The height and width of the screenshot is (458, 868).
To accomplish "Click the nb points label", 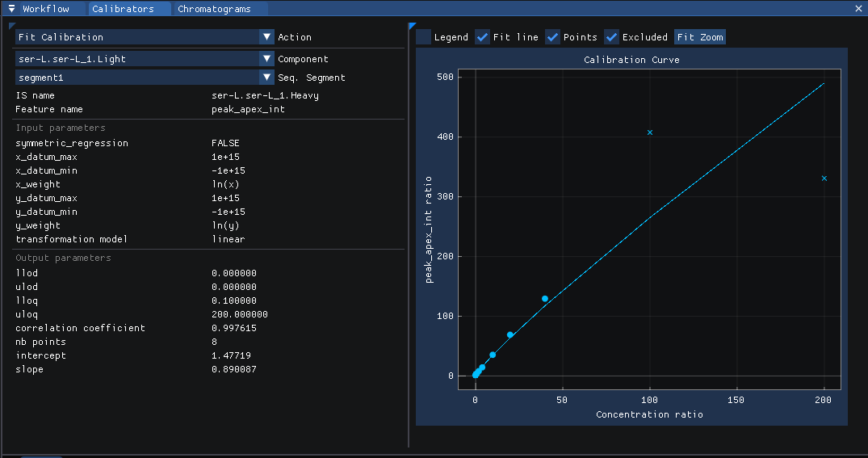I will point(40,342).
